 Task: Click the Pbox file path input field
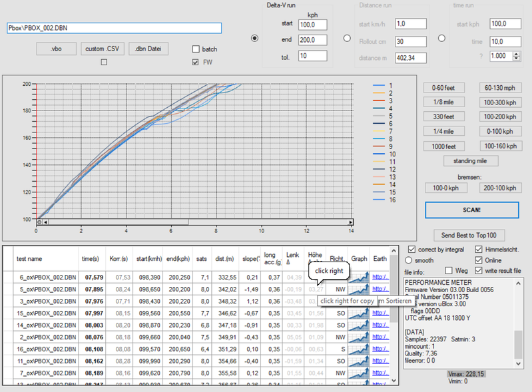click(113, 29)
